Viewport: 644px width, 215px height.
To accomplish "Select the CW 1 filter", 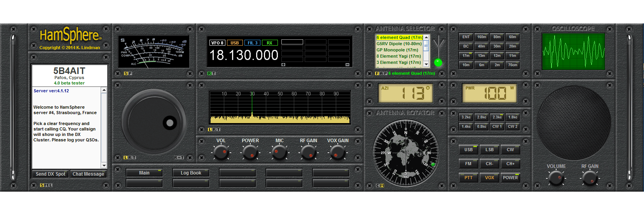I will [497, 127].
